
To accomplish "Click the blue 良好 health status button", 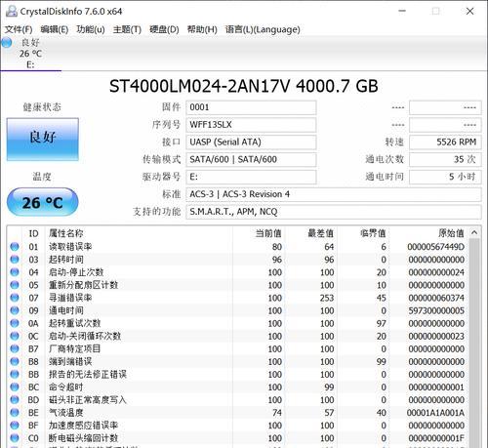I will (43, 140).
